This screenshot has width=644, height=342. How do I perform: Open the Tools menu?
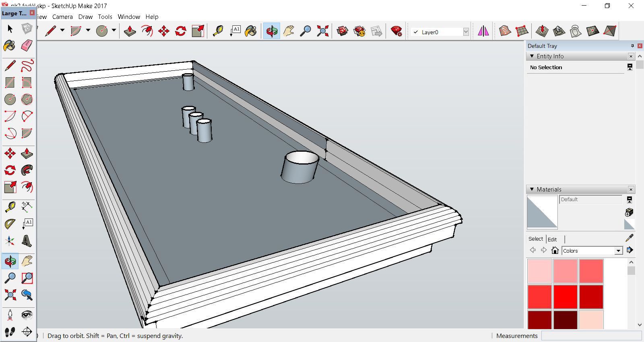pos(105,17)
